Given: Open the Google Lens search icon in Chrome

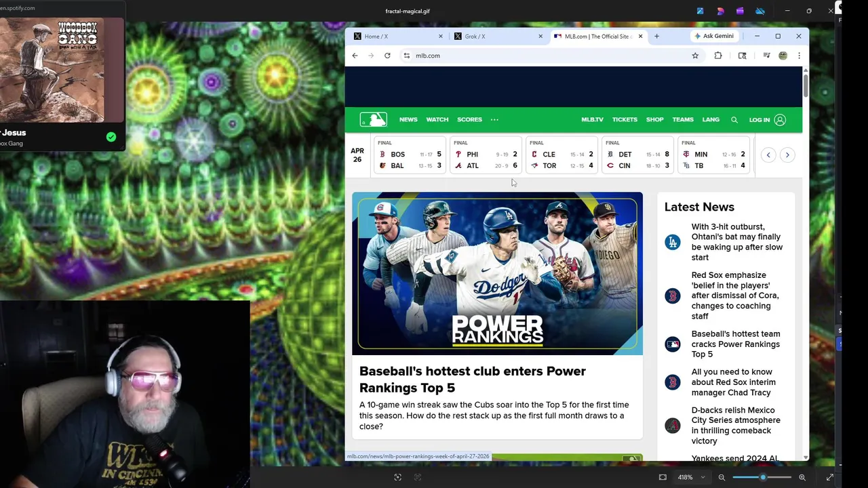Looking at the screenshot, I should click(x=742, y=56).
